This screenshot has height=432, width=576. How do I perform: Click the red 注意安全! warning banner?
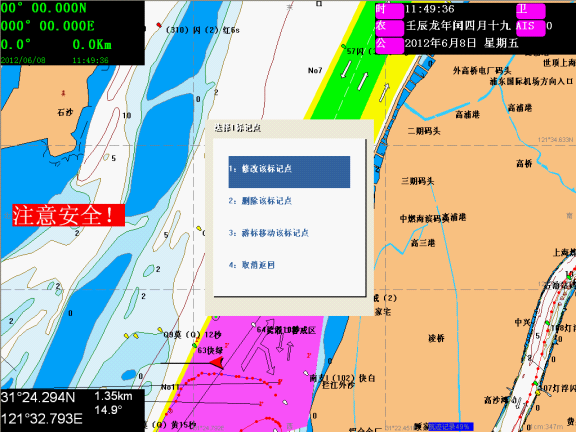pyautogui.click(x=68, y=215)
